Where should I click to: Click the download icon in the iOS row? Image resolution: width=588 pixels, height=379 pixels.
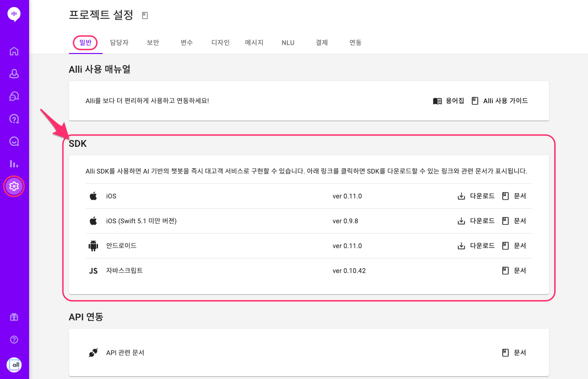[461, 196]
